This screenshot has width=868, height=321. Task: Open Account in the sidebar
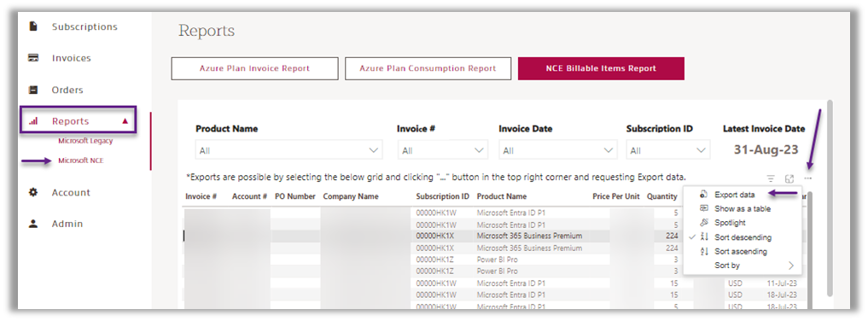coord(71,193)
